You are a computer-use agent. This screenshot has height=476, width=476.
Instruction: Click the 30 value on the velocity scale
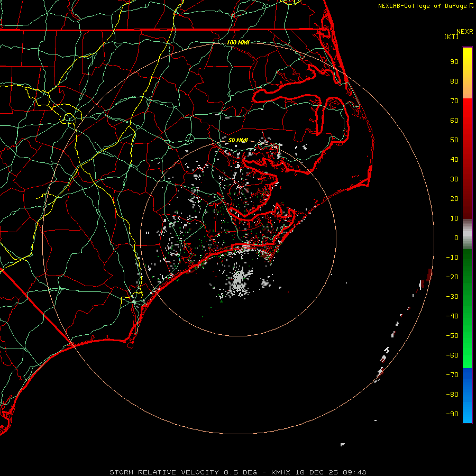(454, 179)
